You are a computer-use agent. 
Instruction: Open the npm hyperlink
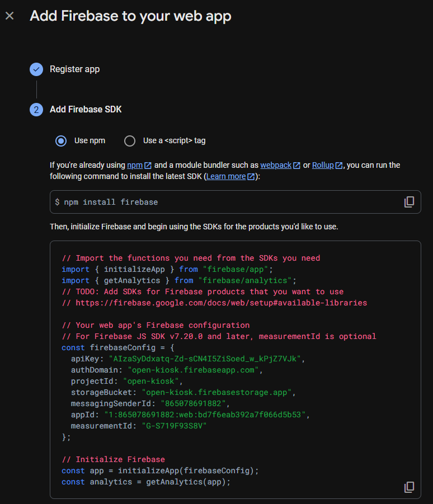pyautogui.click(x=135, y=165)
